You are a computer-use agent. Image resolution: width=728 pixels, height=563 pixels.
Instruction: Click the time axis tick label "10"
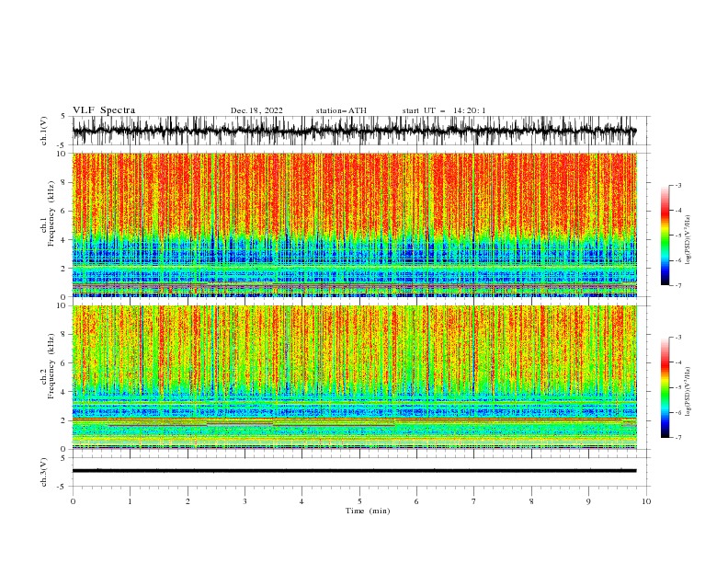646,501
